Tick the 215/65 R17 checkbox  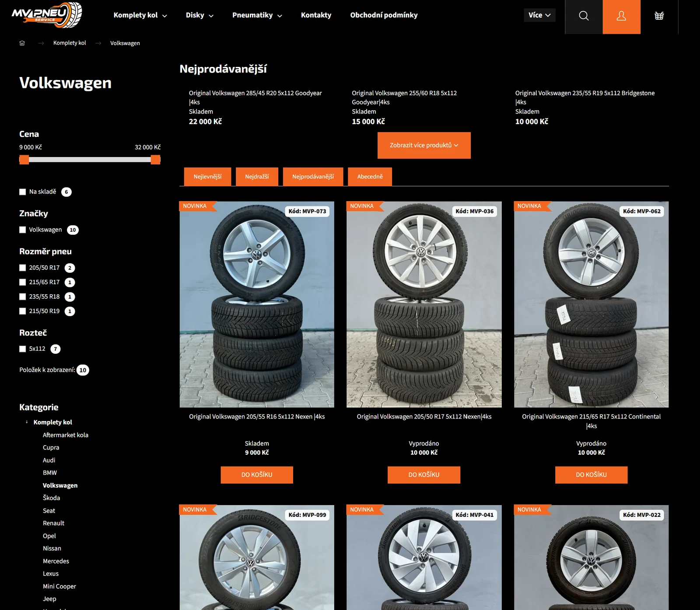tap(23, 282)
